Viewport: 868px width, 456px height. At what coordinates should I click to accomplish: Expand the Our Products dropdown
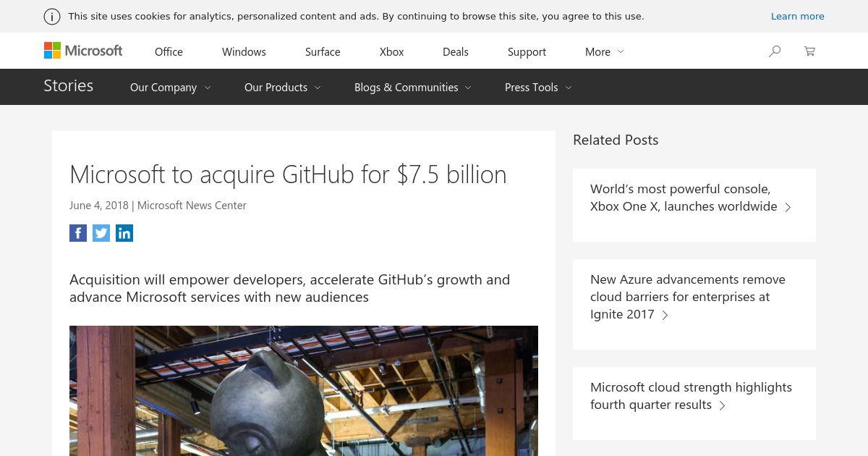tap(283, 87)
